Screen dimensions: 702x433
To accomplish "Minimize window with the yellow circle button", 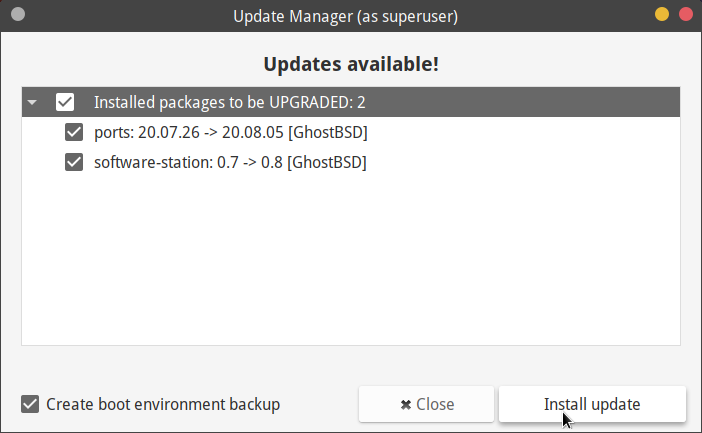I will point(662,16).
